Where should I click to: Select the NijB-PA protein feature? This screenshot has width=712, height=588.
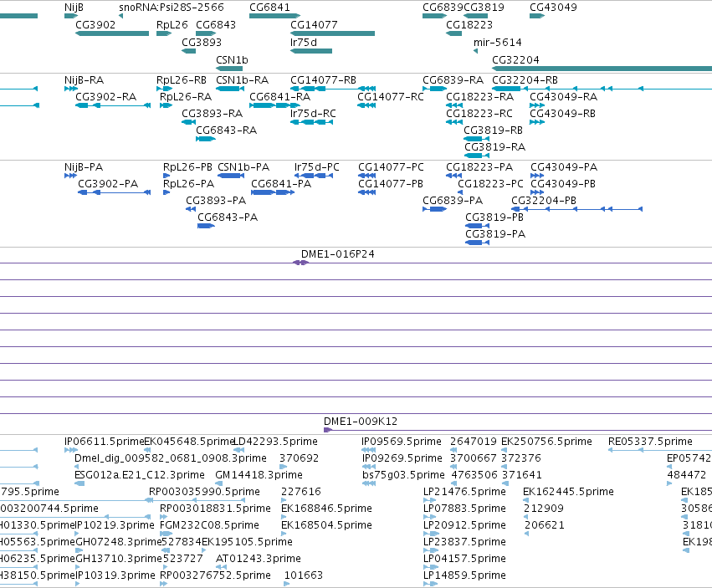(71, 176)
